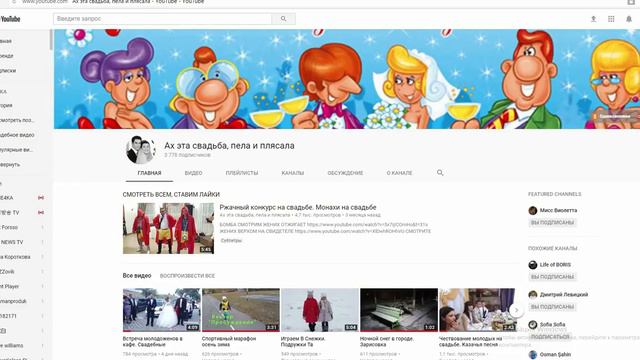Open the Спортивный марафон video thumbnail
Screen dimensions: 640x360
tap(241, 310)
